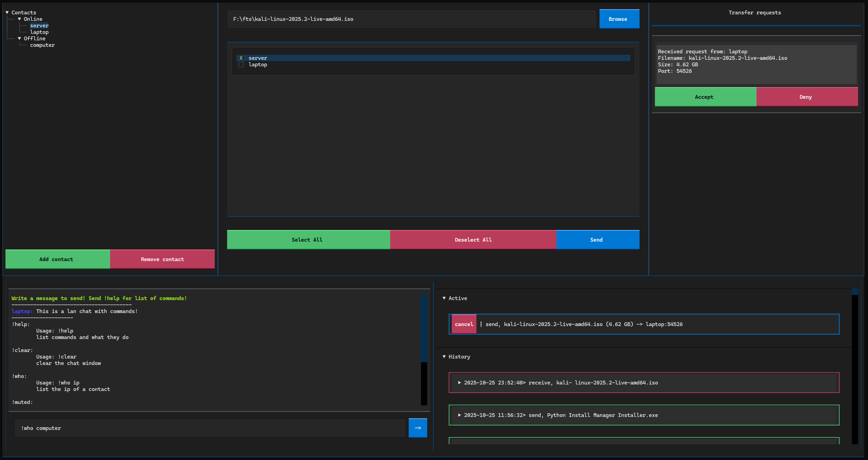Select the offline computer contact
This screenshot has width=868, height=460.
[x=42, y=45]
